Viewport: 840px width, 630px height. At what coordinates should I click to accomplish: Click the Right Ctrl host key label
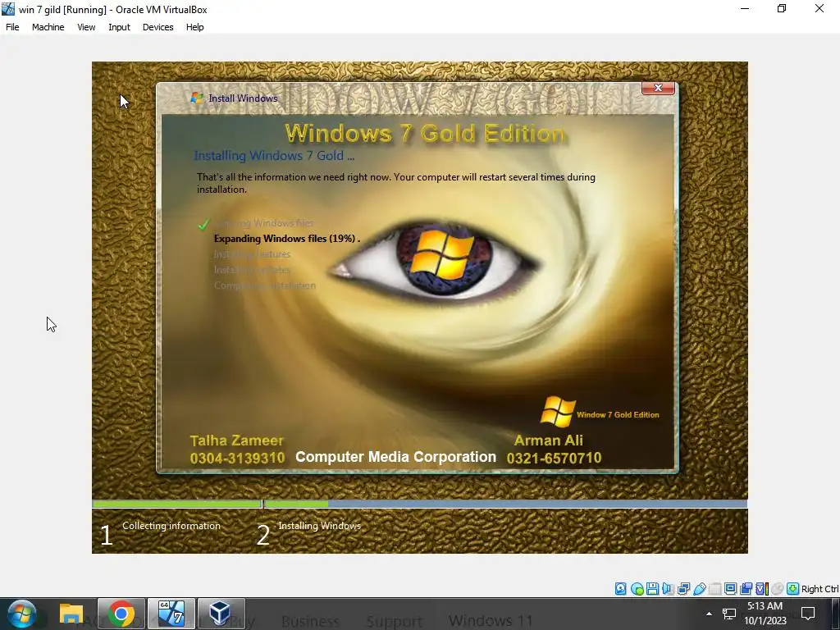(819, 589)
